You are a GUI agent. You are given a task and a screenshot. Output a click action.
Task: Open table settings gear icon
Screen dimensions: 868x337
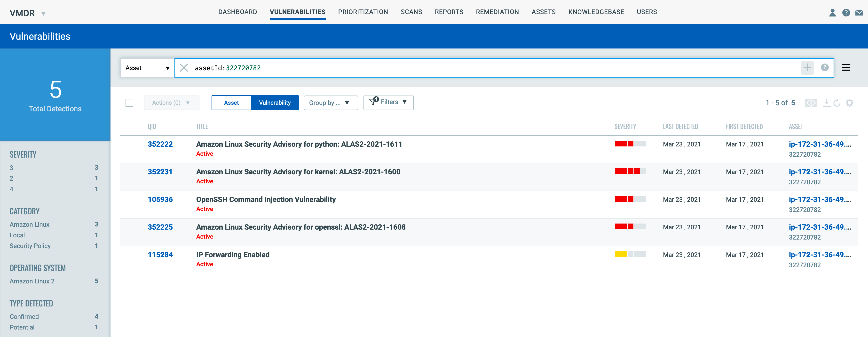[x=850, y=103]
